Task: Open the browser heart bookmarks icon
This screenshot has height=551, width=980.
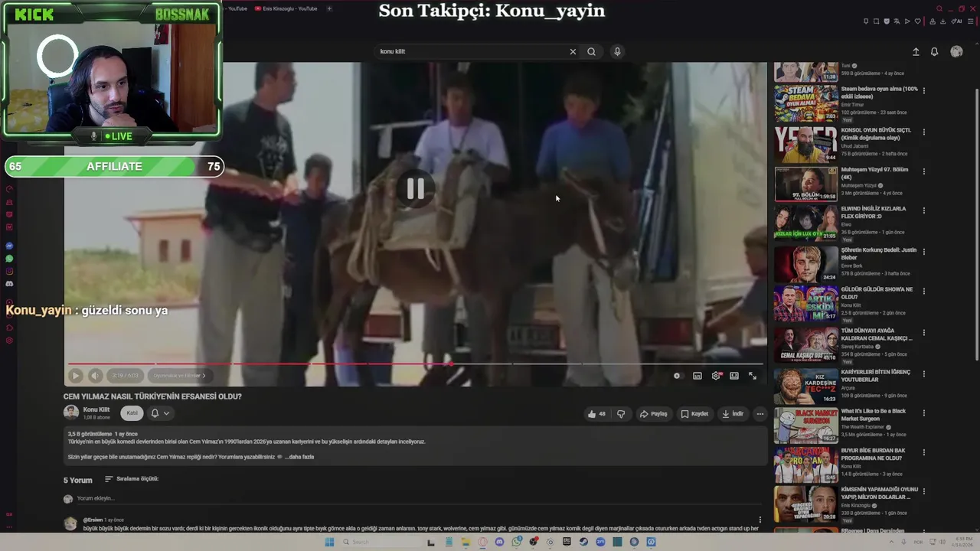Action: 917,21
